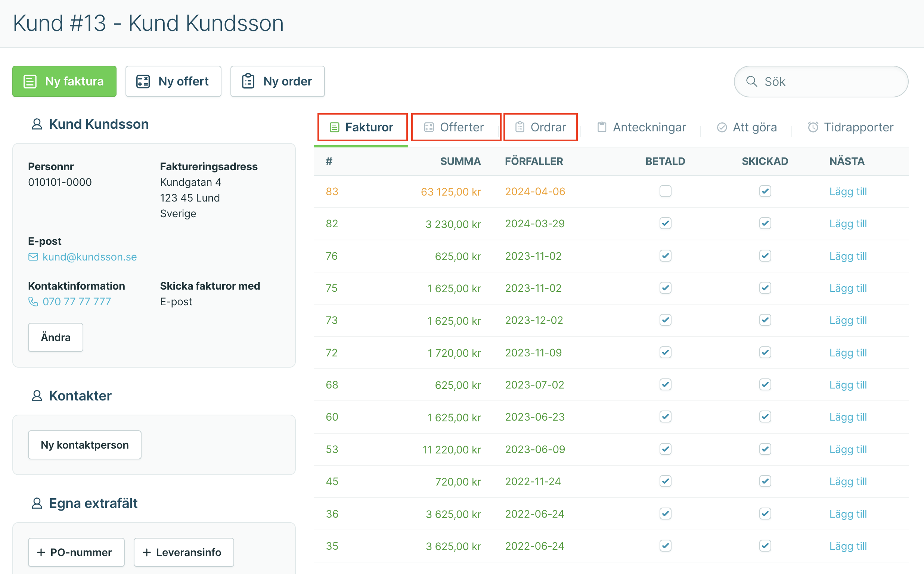This screenshot has width=924, height=574.
Task: Switch to the Offerter tab
Action: pos(456,127)
